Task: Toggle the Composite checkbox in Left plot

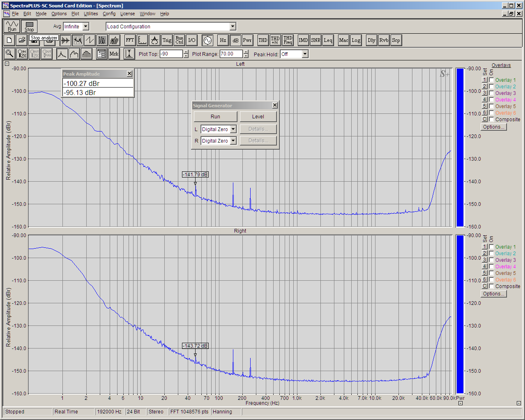Action: click(491, 120)
